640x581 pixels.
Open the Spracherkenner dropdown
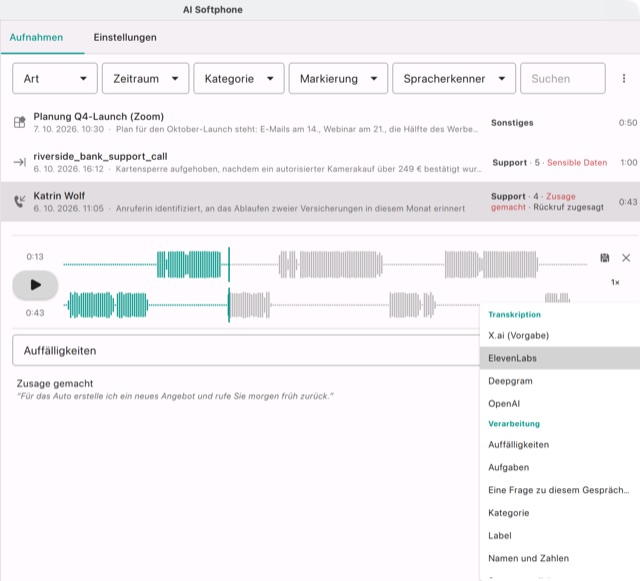click(454, 78)
